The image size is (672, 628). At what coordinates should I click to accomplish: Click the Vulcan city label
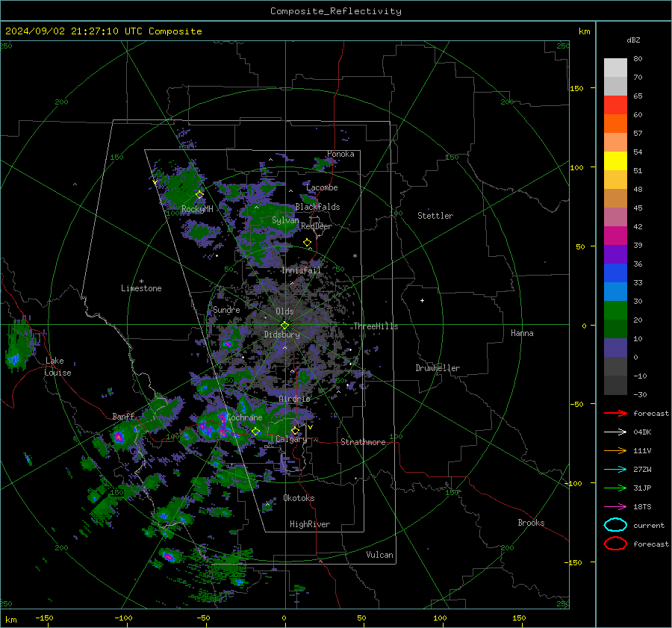pos(379,555)
